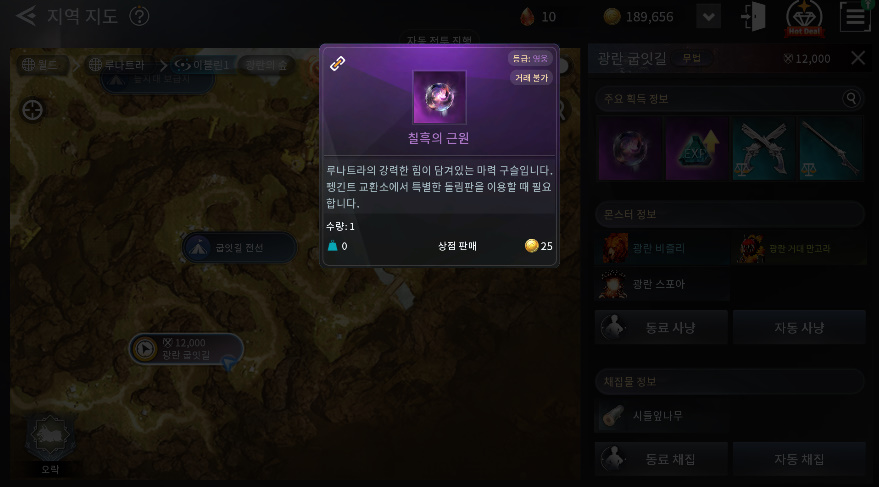Open the 이블린1 channel selector

202,65
